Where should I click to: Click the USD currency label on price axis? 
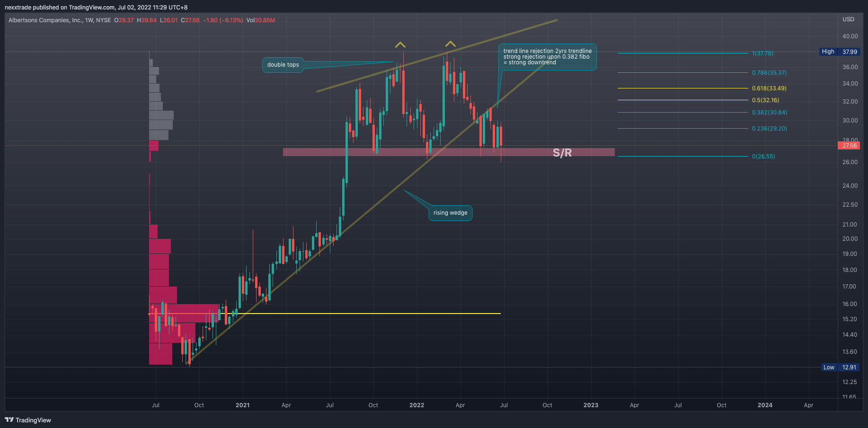[x=848, y=19]
